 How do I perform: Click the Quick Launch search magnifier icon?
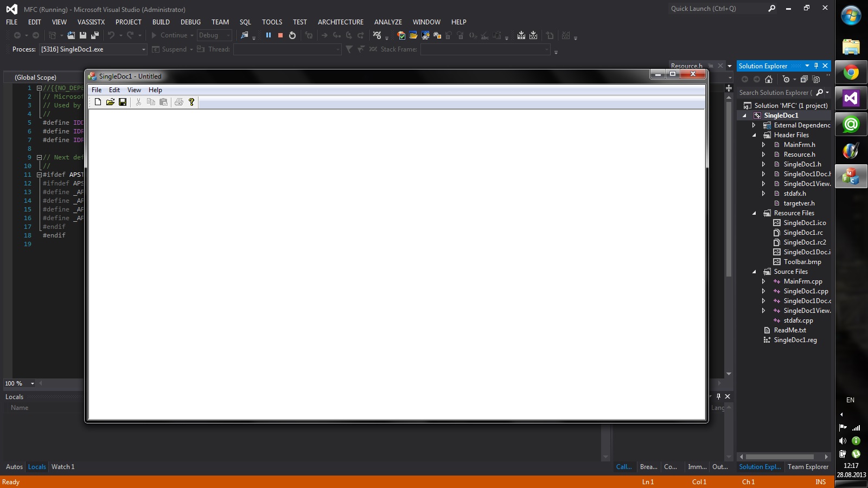tap(772, 9)
